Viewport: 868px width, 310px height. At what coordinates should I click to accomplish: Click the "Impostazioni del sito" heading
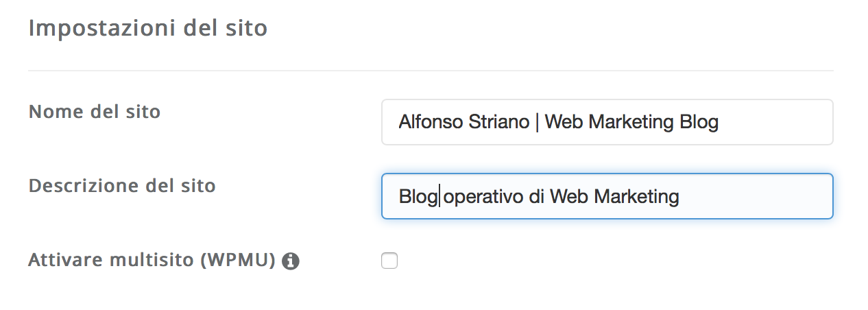(148, 29)
